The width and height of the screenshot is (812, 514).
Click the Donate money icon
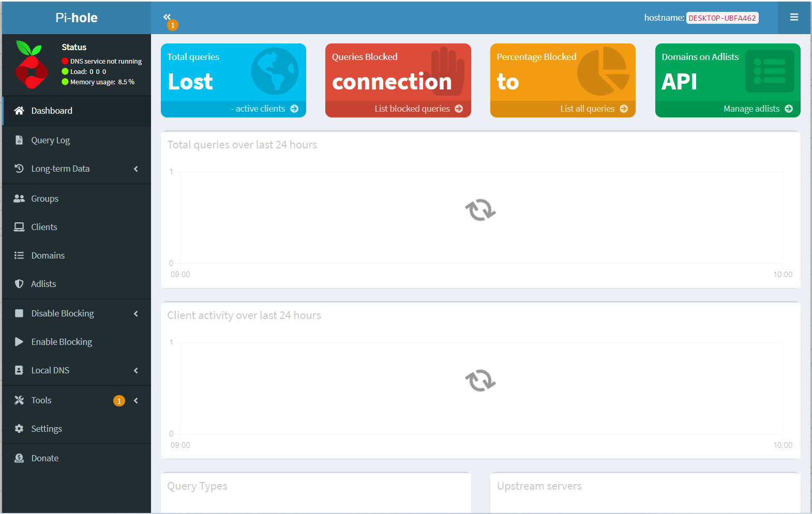(19, 458)
